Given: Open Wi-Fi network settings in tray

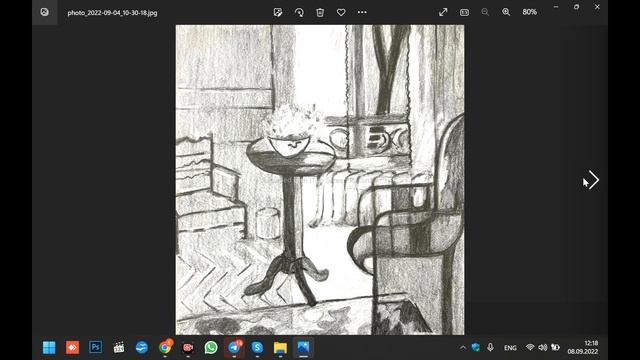Looking at the screenshot, I should point(530,347).
